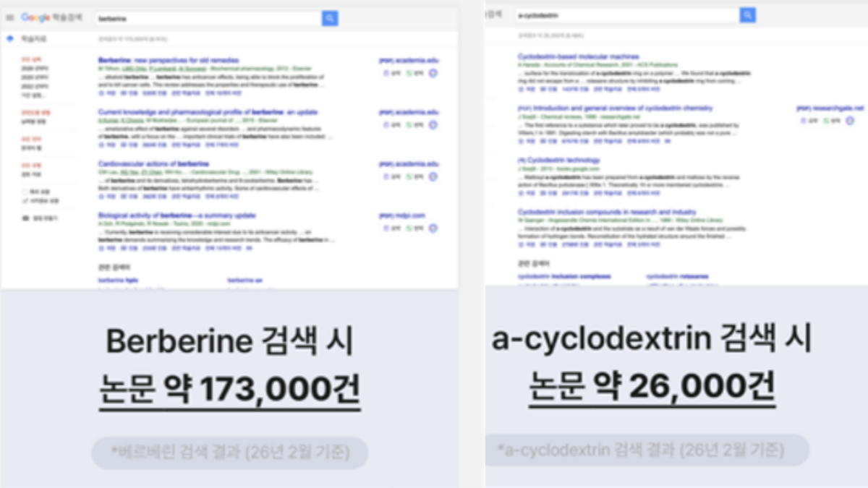Image resolution: width=868 pixels, height=488 pixels.
Task: Open the mdpi.com PDF link
Action: click(402, 215)
